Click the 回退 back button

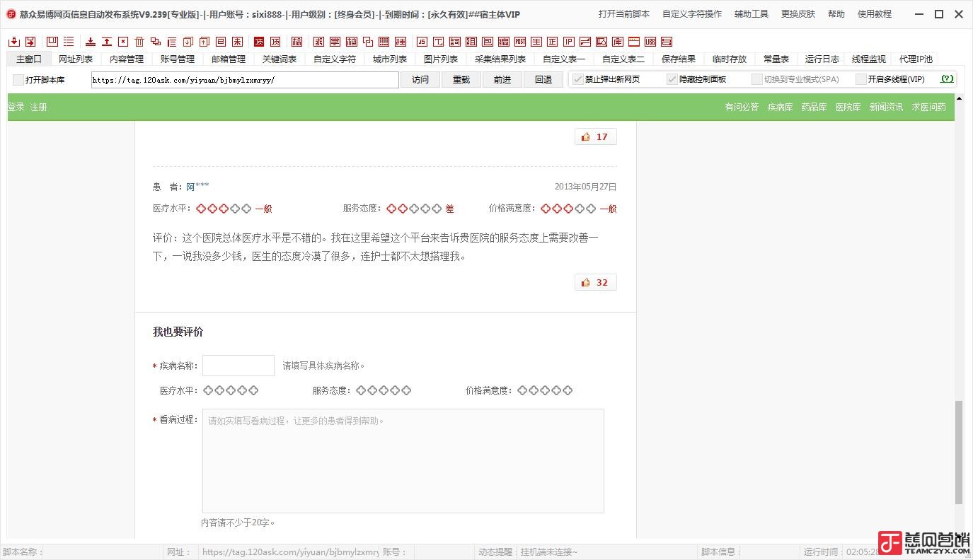click(x=543, y=79)
